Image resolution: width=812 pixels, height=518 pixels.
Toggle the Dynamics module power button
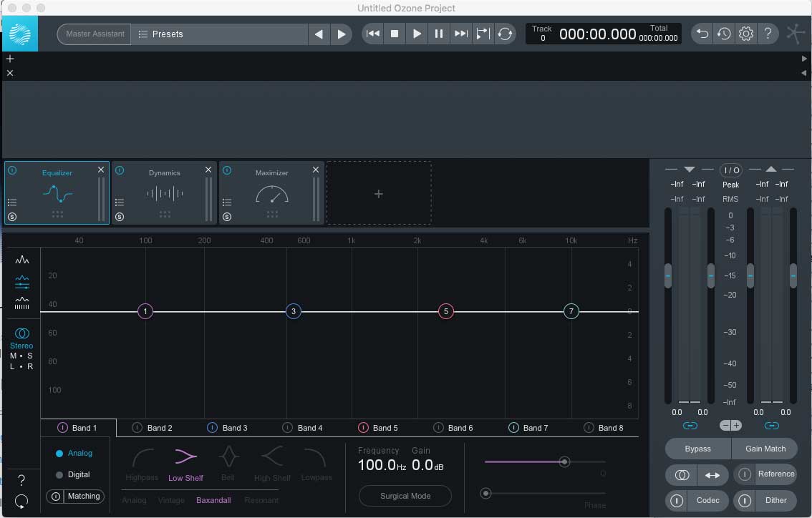(x=120, y=170)
